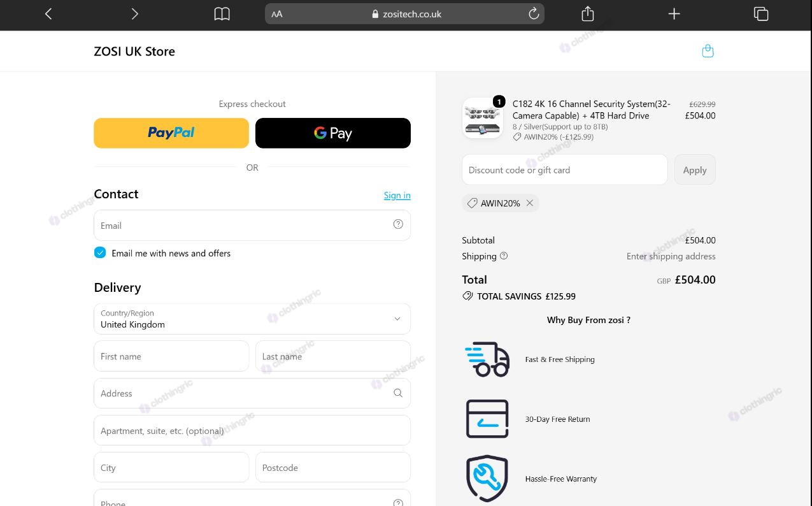Reload the zositech.co.uk page

tap(534, 14)
